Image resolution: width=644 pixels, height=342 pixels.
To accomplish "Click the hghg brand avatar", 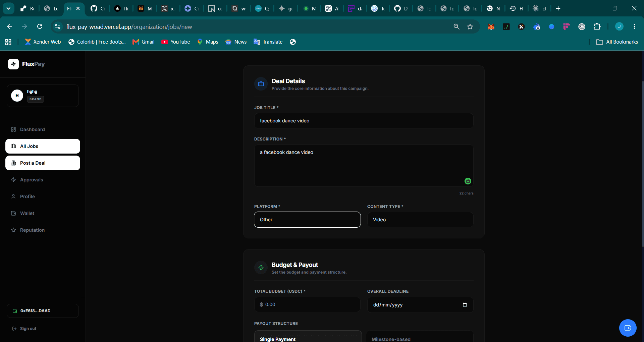I will click(x=17, y=96).
